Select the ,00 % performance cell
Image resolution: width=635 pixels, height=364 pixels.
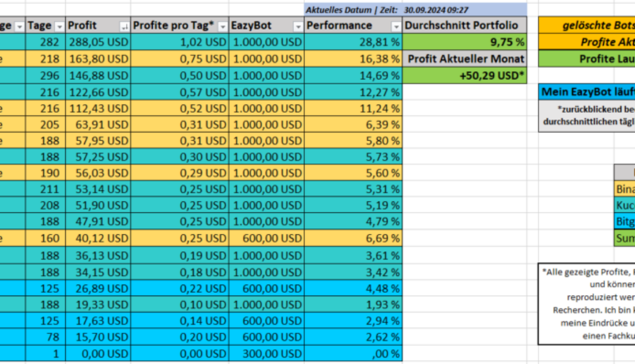353,354
